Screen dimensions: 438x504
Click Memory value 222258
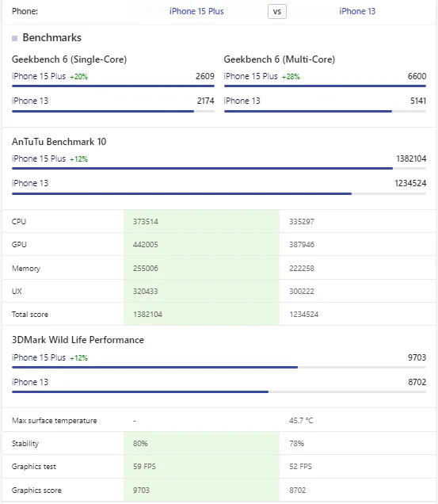point(302,268)
